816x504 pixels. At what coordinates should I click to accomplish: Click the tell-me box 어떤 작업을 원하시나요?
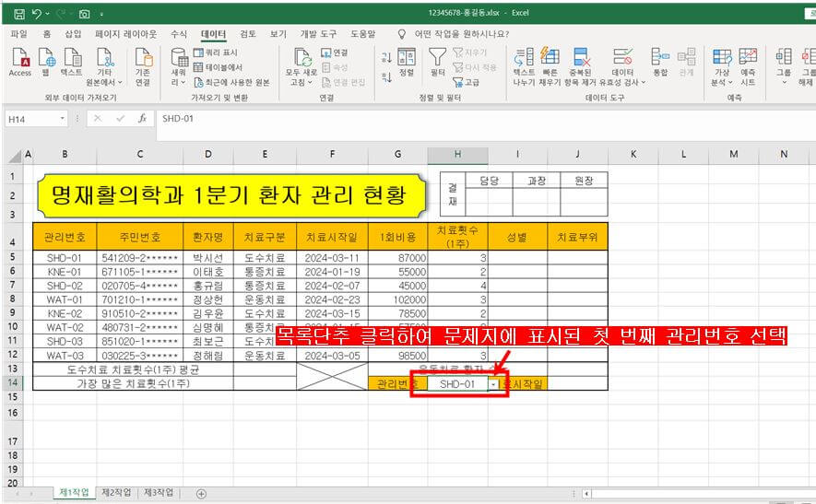tap(462, 34)
